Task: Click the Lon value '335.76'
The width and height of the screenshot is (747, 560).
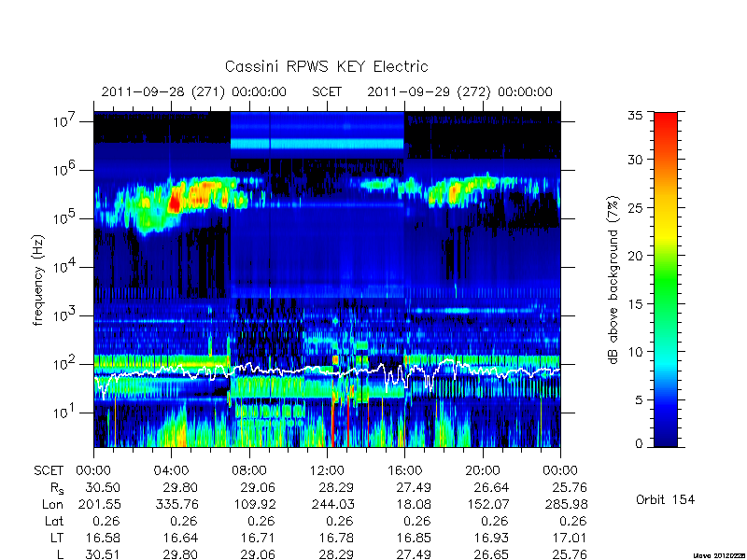Action: 176,504
